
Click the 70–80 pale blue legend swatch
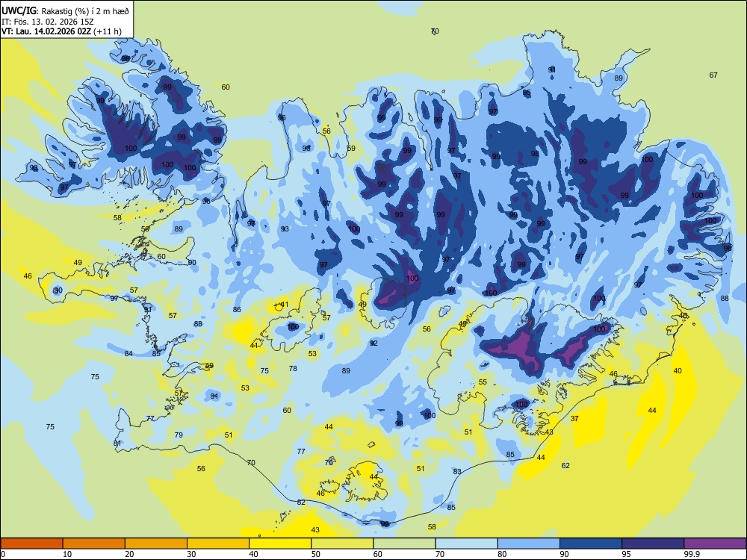tap(466, 544)
